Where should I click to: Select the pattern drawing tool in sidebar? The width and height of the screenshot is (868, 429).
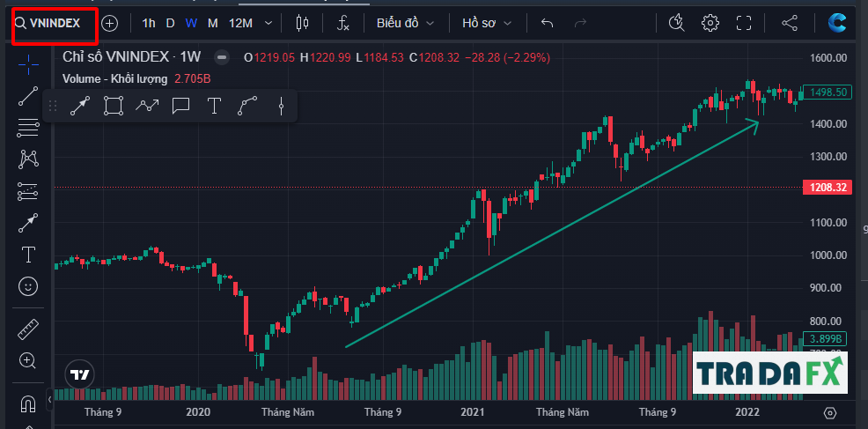coord(28,159)
